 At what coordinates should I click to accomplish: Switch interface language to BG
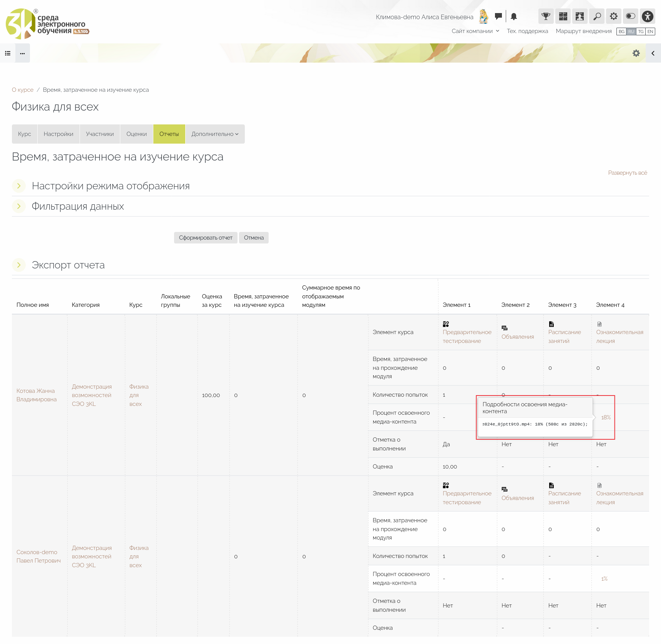coord(621,31)
